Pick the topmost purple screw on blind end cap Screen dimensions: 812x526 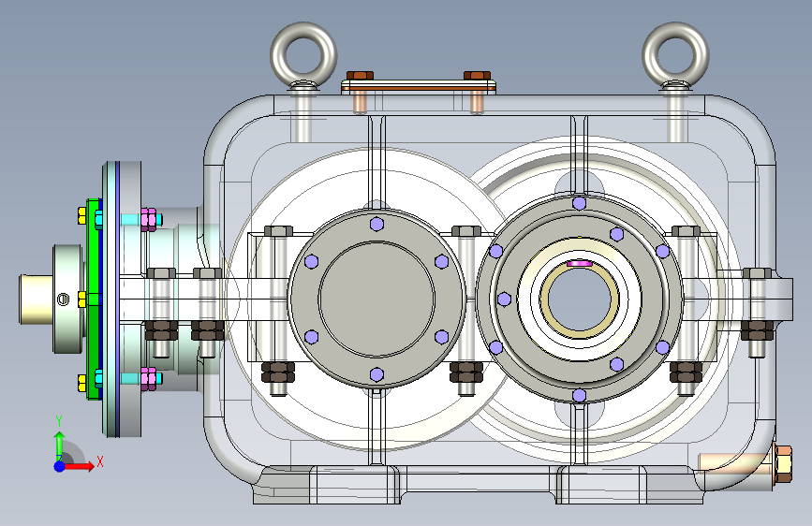click(377, 225)
